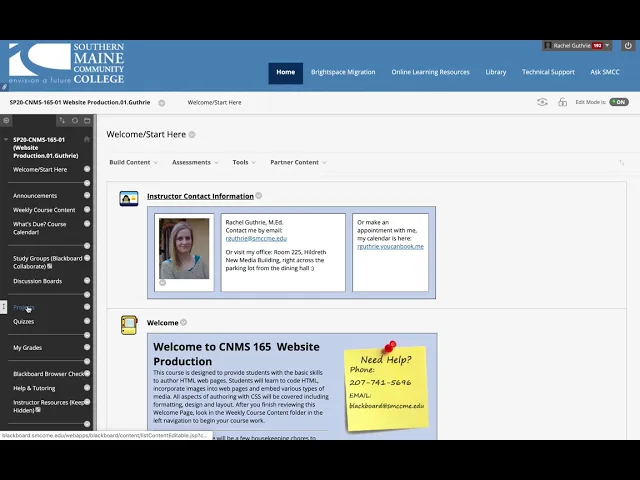Click Welcome/Start Here breadcrumb text

(x=214, y=102)
